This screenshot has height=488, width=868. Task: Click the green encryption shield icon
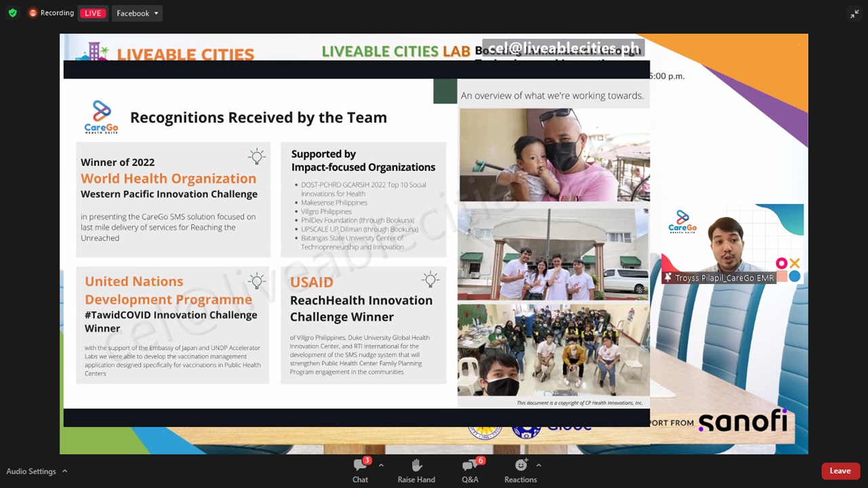click(12, 13)
